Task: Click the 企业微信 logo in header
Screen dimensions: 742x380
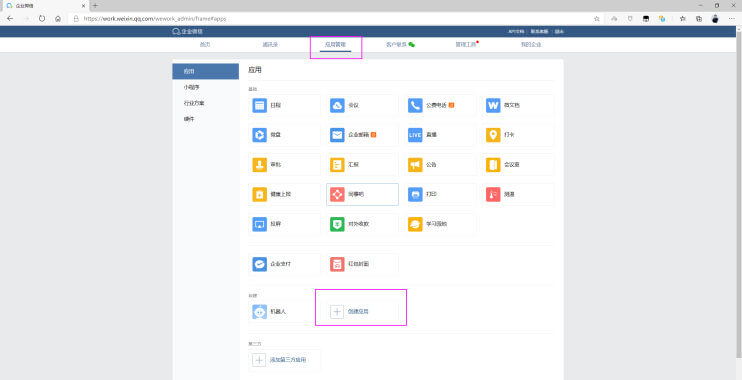Action: [188, 32]
